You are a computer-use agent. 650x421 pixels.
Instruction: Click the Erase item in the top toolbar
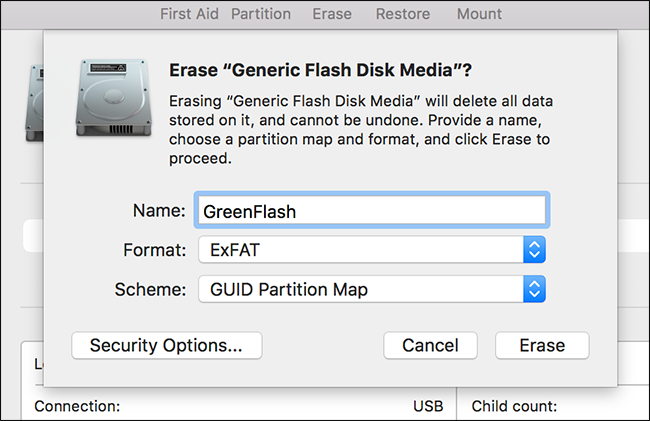click(332, 14)
